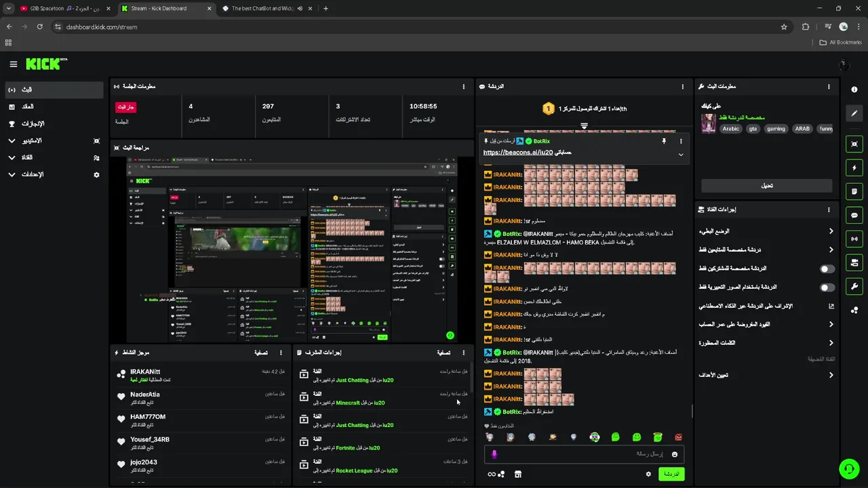Open the shop icon below chat input
The image size is (868, 488).
(518, 474)
